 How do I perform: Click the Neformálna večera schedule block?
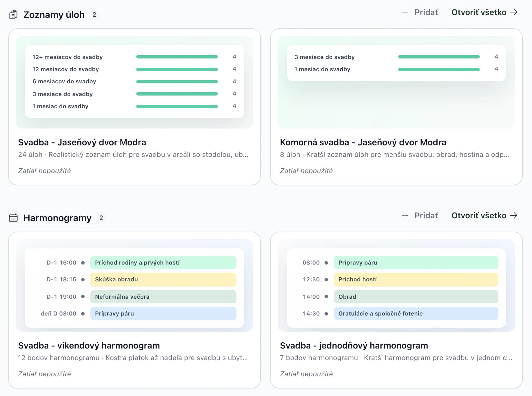(x=163, y=297)
